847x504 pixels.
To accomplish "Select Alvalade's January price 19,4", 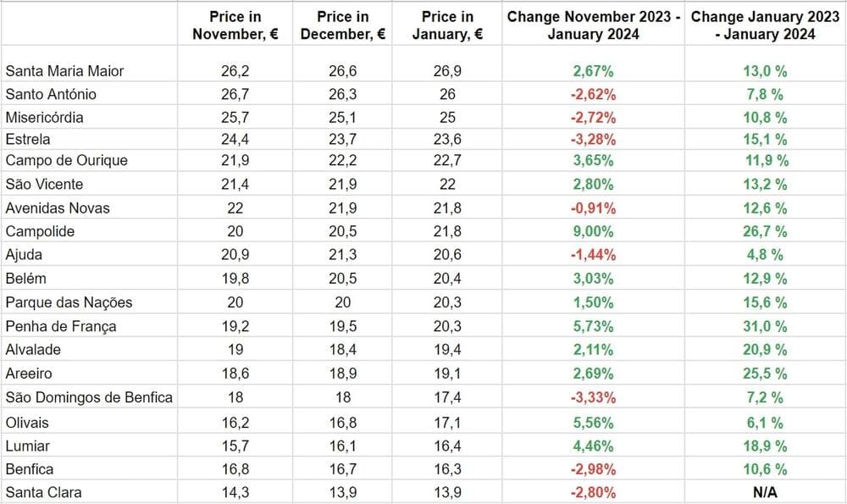I will coord(448,350).
